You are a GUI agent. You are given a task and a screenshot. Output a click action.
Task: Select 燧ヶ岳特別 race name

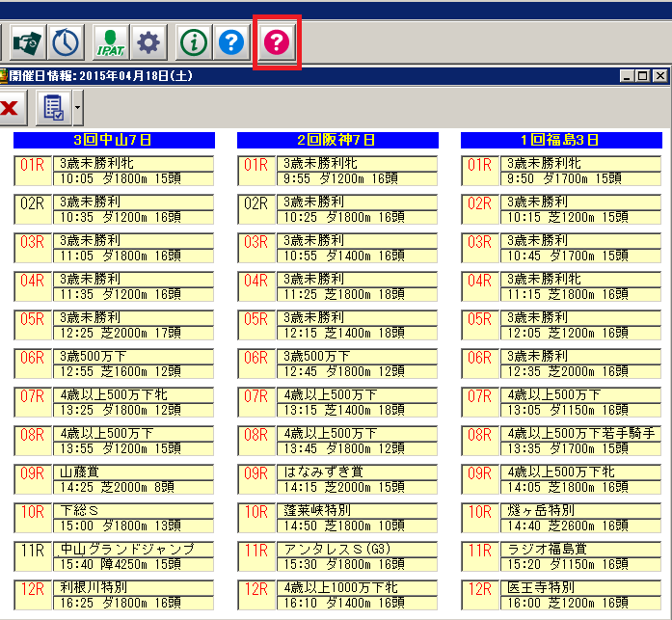click(580, 510)
